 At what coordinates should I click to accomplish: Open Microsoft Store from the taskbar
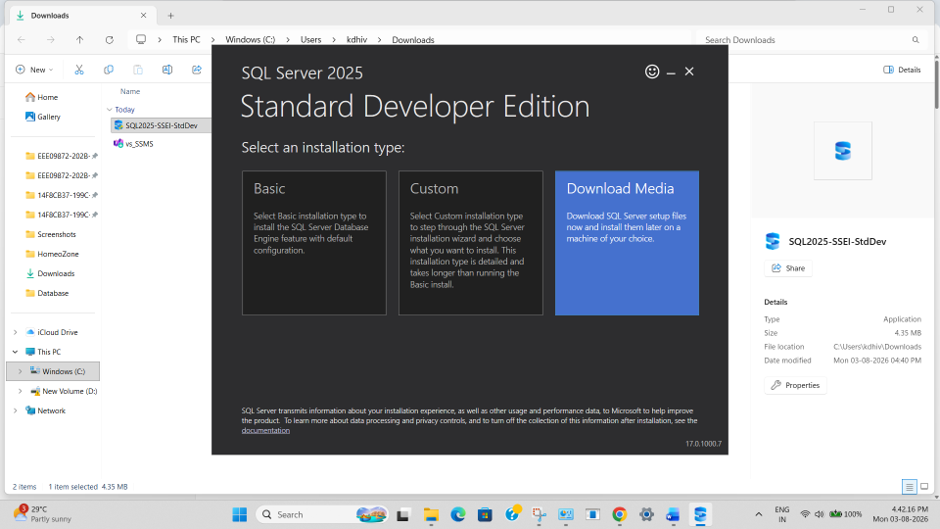485,515
